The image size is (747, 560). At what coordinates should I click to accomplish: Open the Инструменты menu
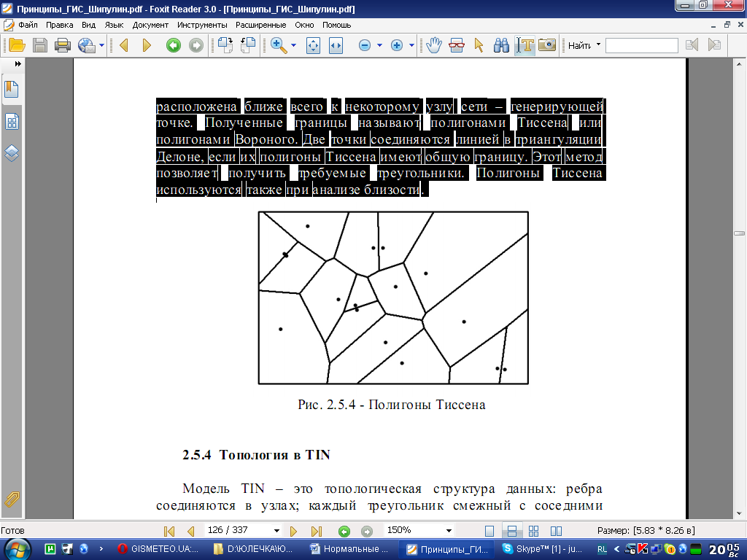202,25
